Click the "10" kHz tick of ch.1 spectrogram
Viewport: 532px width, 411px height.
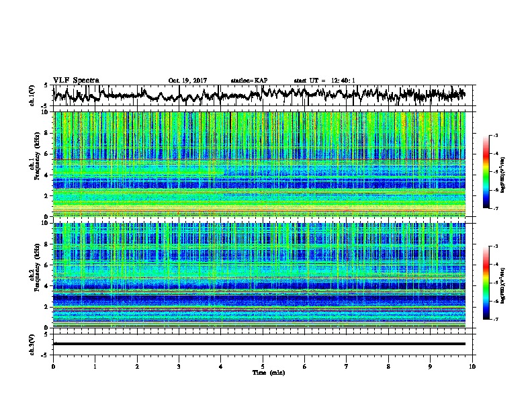pyautogui.click(x=46, y=112)
